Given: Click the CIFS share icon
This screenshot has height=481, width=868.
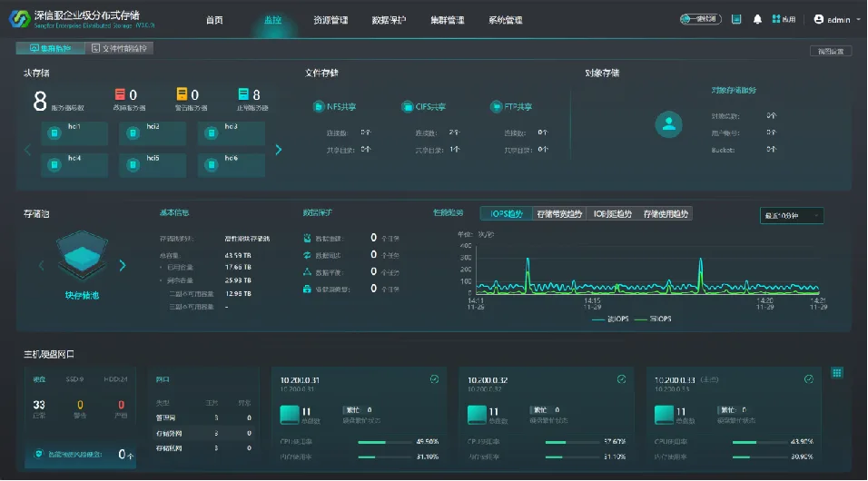Looking at the screenshot, I should [x=408, y=106].
